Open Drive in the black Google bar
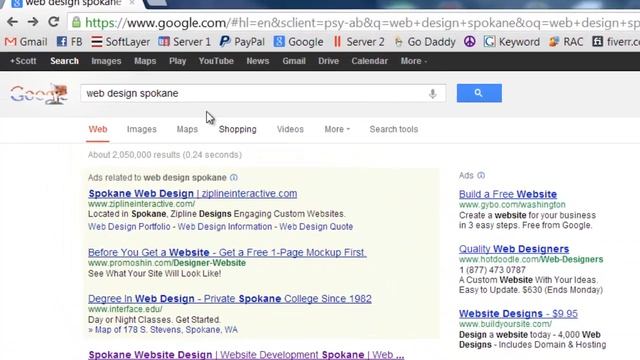640x360 pixels. point(329,61)
